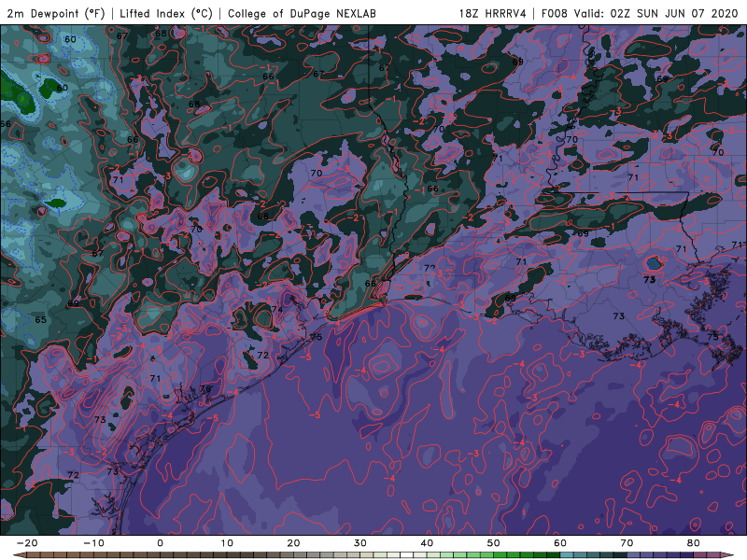Click the "College of DuPage NEXLAB" label
Screen dimensions: 747x560
click(x=302, y=13)
